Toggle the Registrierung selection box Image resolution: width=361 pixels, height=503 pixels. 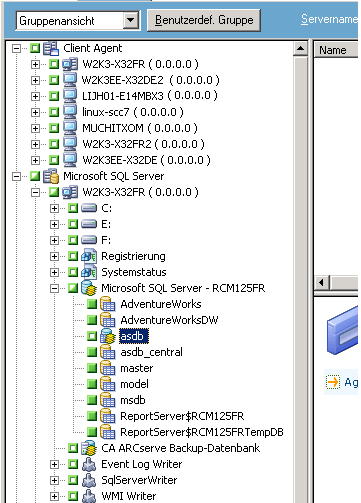click(73, 256)
